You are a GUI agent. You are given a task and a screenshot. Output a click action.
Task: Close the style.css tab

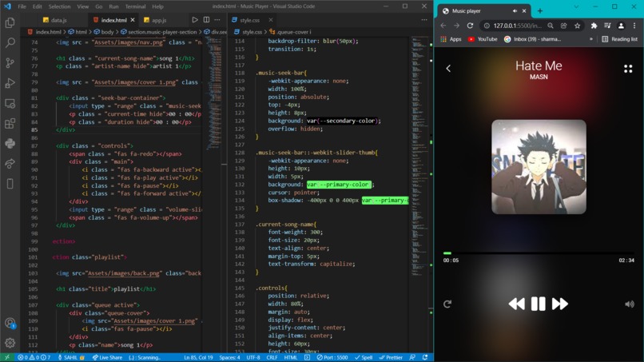pos(271,20)
